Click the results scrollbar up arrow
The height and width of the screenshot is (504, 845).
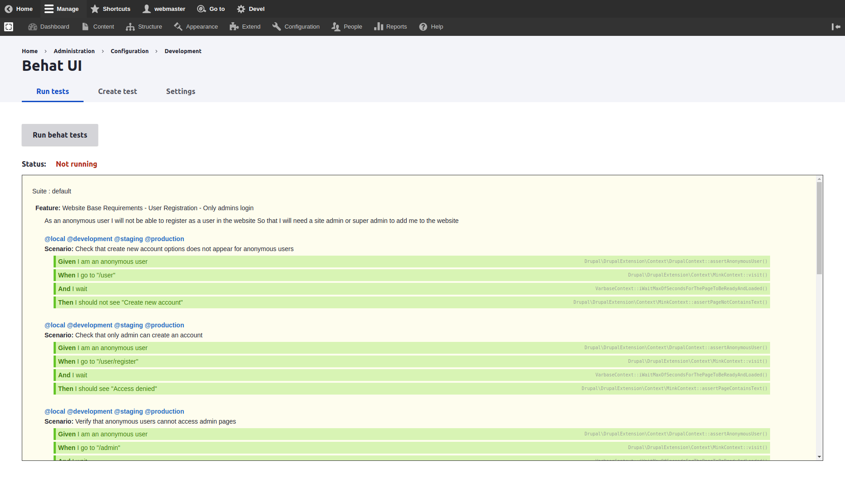click(819, 179)
